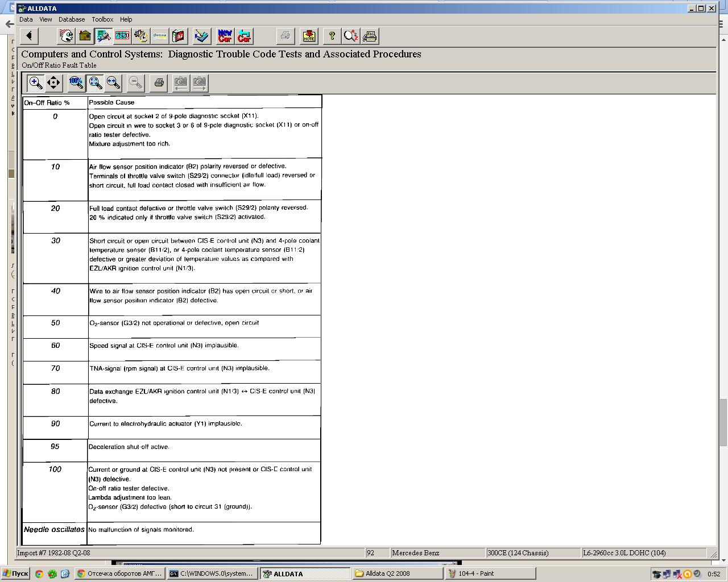Click 'Possible Cause' column header
The width and height of the screenshot is (728, 582).
tap(111, 102)
